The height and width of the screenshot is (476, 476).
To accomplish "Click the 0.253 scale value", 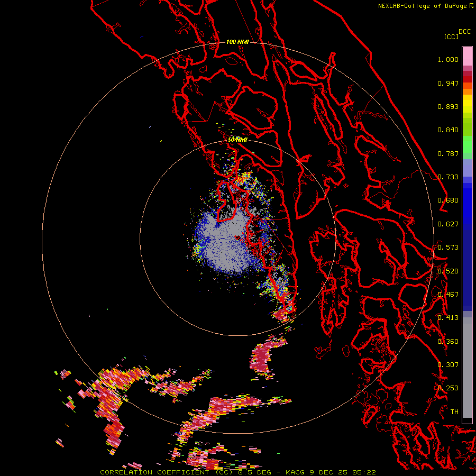I will pos(448,388).
